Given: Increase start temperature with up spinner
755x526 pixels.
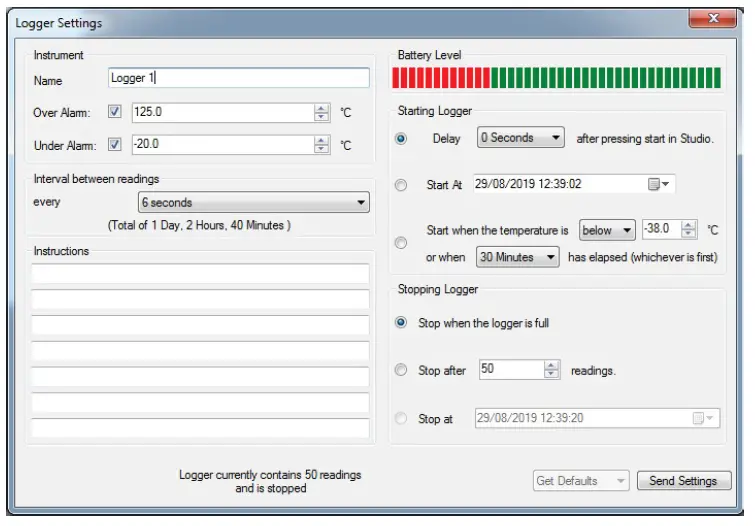Looking at the screenshot, I should (x=689, y=225).
